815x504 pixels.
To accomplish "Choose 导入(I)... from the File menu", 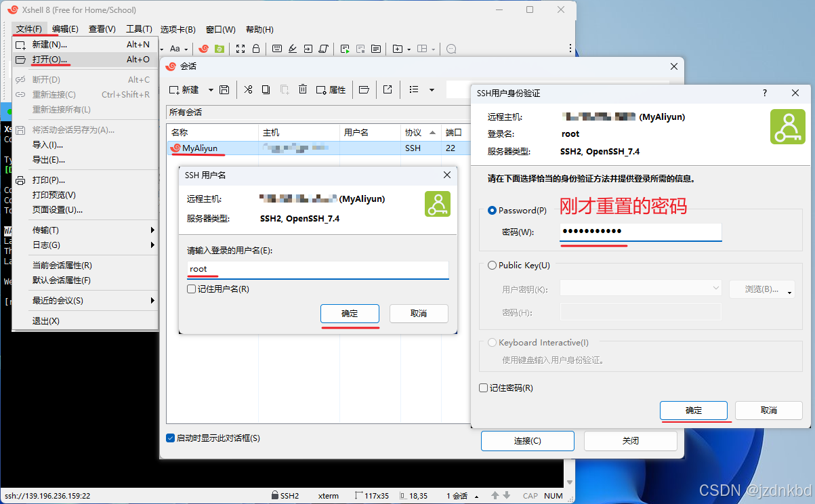I will 85,145.
